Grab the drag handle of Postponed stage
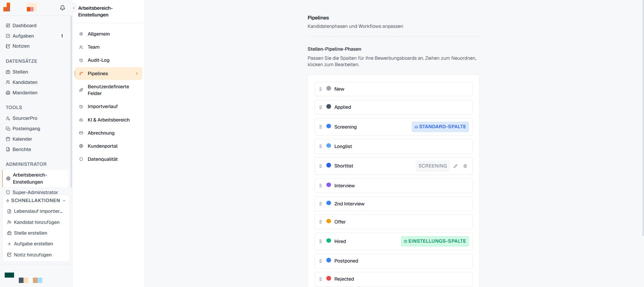Viewport: 644px width, 287px height. tap(320, 261)
